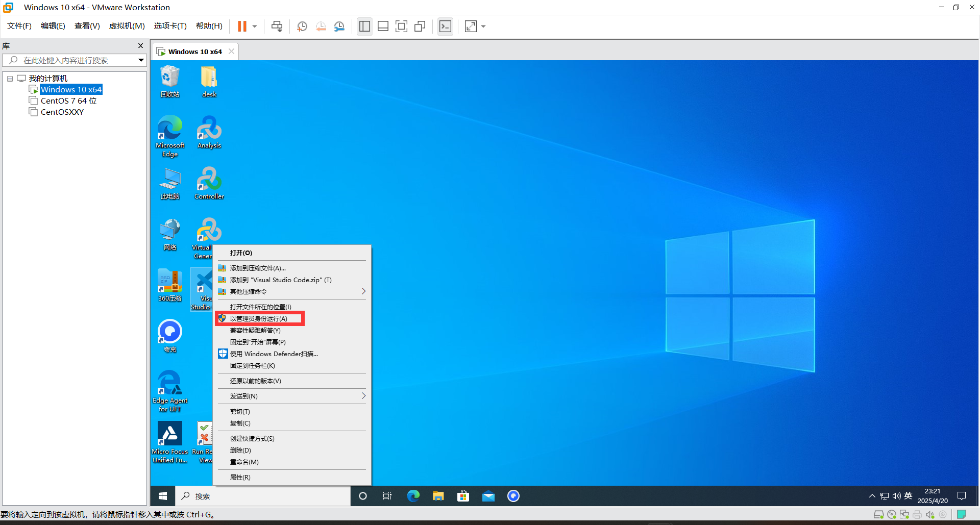Image resolution: width=980 pixels, height=525 pixels.
Task: Close the Windows 10 x64 tab
Action: [231, 52]
